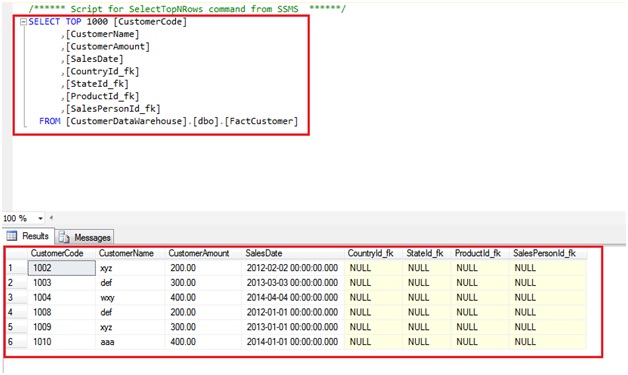This screenshot has height=375, width=628.
Task: Click [CustomerAmount] in the query editor
Action: [x=108, y=46]
